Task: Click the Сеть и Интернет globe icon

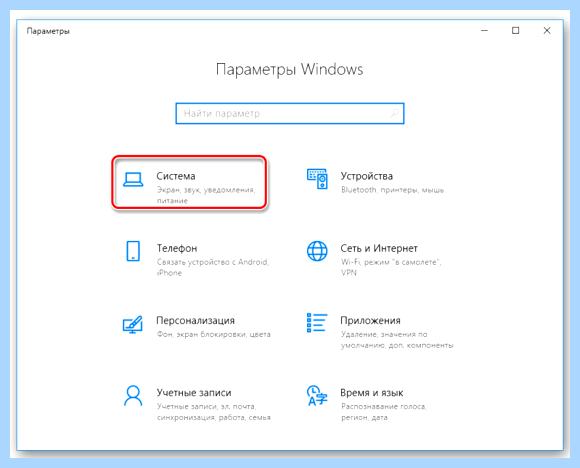Action: [317, 251]
